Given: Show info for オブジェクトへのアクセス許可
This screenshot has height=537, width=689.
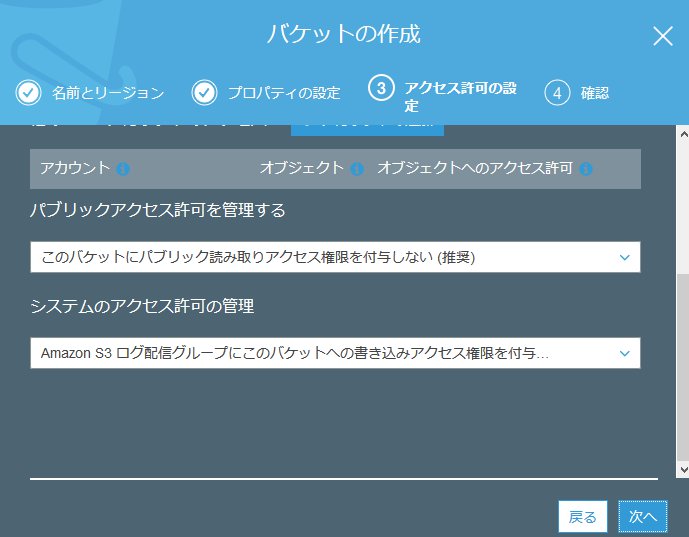Looking at the screenshot, I should [x=586, y=169].
